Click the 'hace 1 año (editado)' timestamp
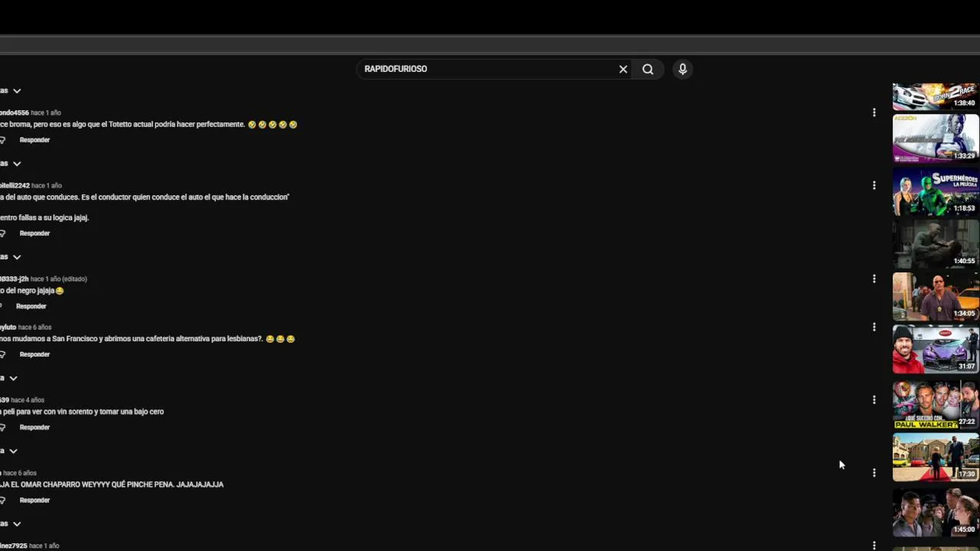 pos(59,279)
